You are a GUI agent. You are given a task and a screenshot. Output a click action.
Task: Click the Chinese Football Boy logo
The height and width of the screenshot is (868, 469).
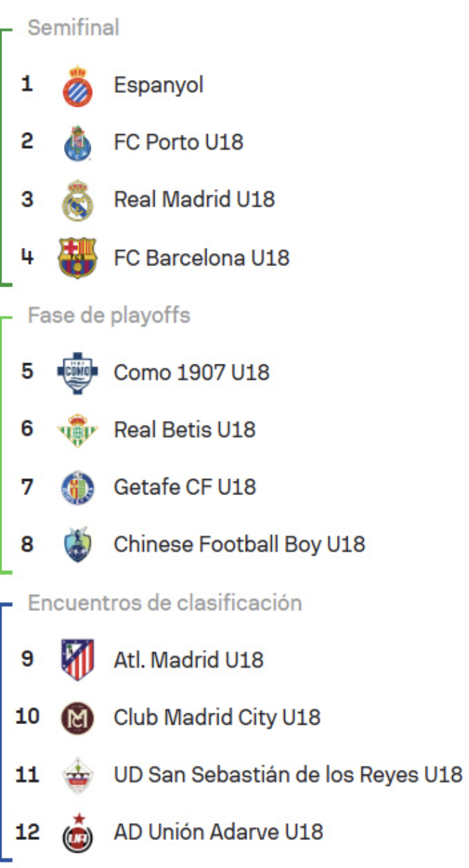coord(77,544)
